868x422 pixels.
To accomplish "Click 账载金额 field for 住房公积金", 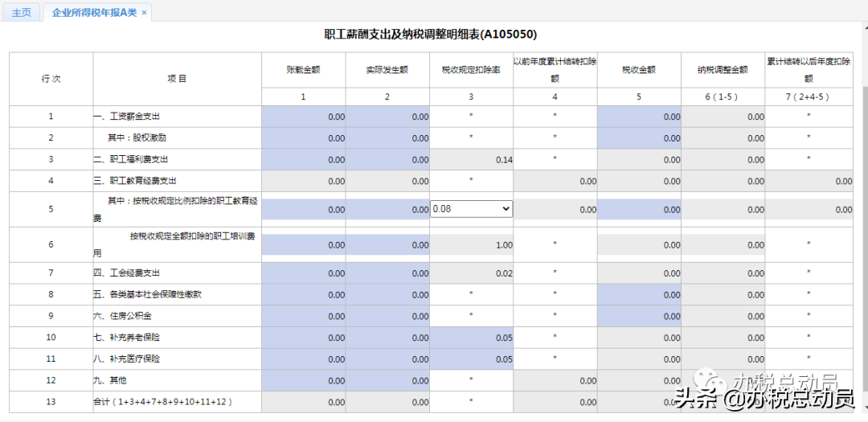I will pos(304,316).
